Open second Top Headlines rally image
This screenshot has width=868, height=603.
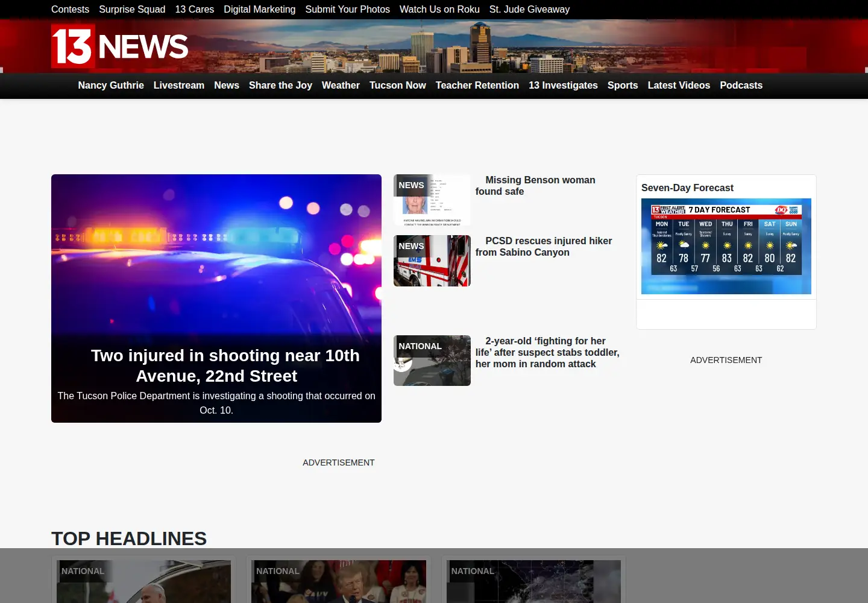[339, 581]
